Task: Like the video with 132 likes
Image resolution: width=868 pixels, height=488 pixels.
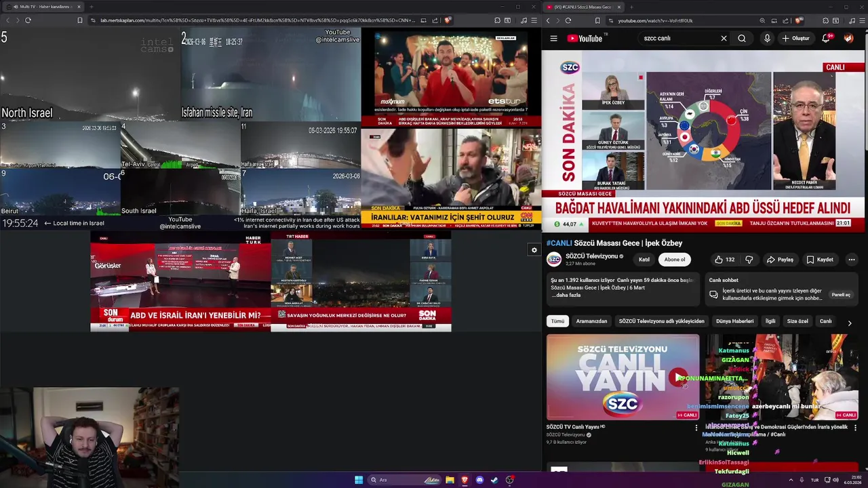Action: [724, 260]
